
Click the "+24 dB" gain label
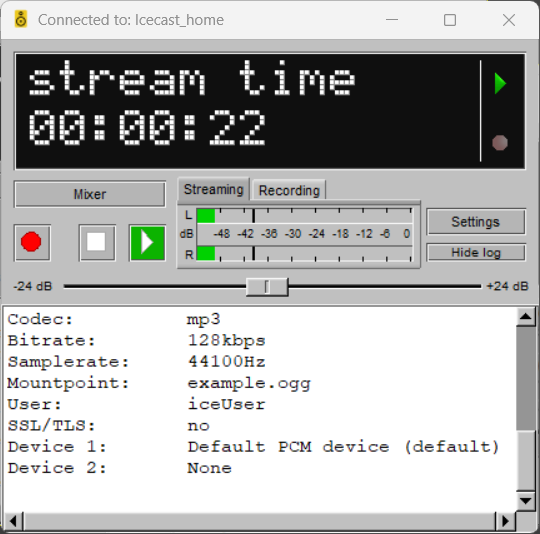[507, 286]
